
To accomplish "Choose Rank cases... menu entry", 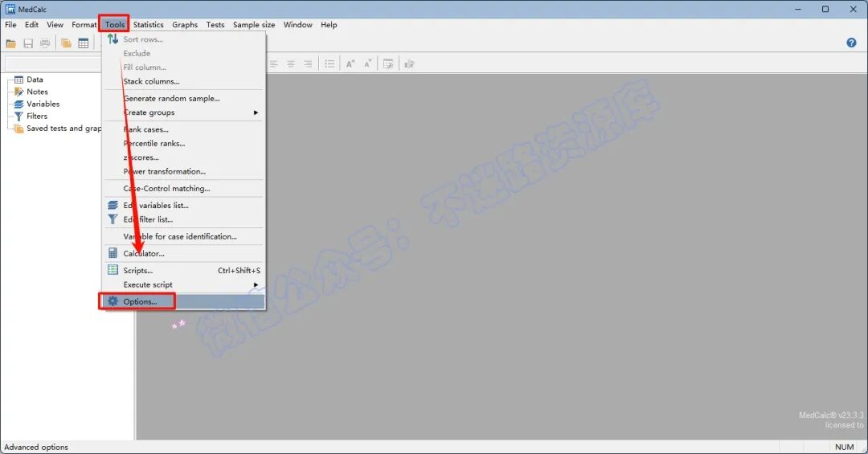I will pos(183,129).
